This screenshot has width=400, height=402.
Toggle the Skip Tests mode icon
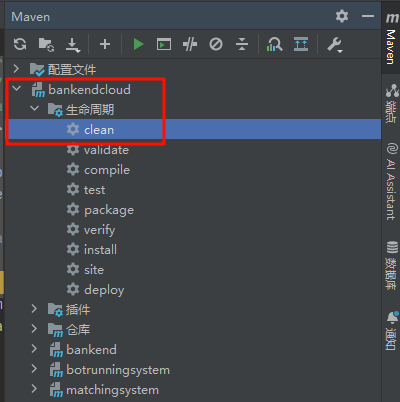[216, 44]
